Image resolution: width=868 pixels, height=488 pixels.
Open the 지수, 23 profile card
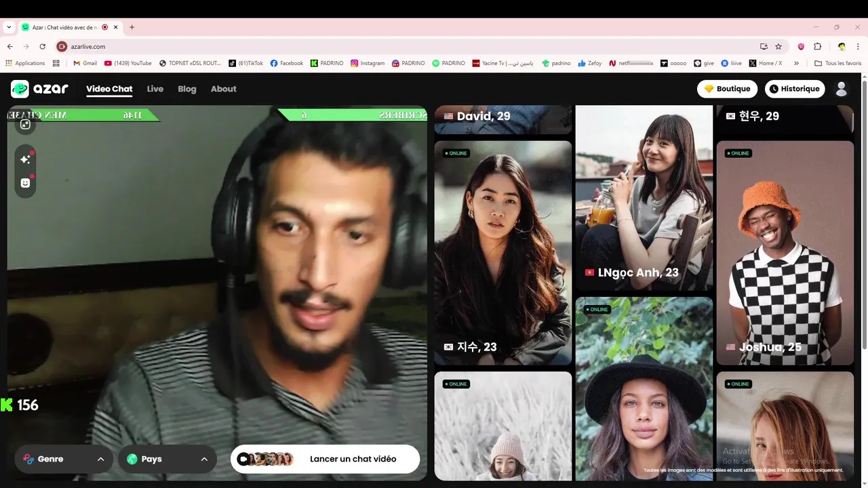click(503, 253)
